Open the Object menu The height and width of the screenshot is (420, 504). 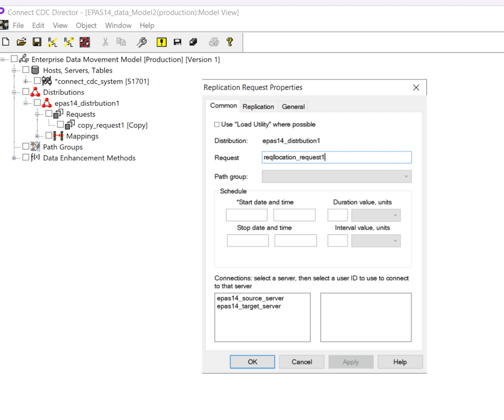tap(86, 25)
